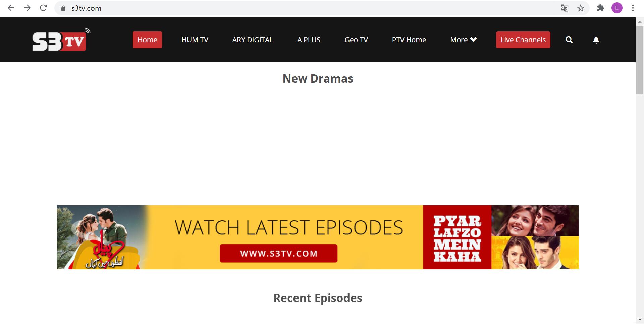
Task: Click the Live Channels button
Action: coord(523,40)
